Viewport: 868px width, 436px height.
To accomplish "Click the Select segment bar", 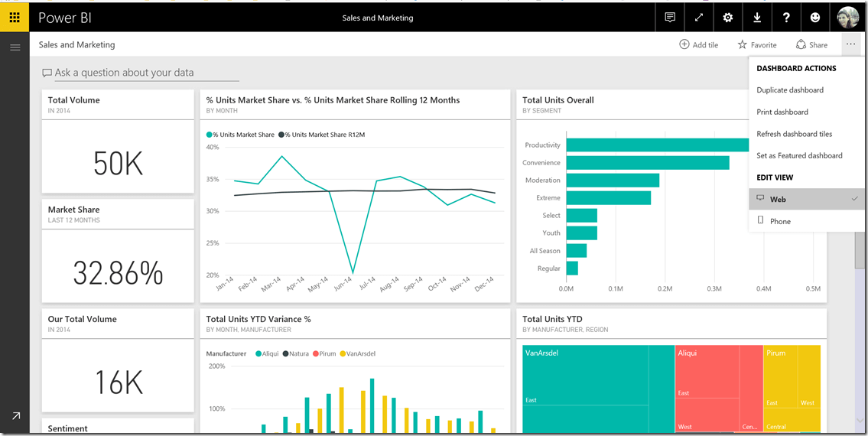I will (x=582, y=216).
